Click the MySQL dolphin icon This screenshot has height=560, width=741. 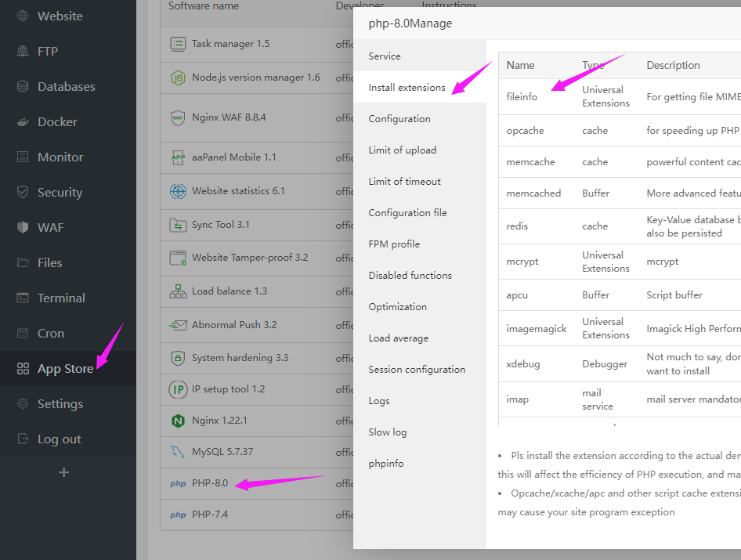click(178, 452)
